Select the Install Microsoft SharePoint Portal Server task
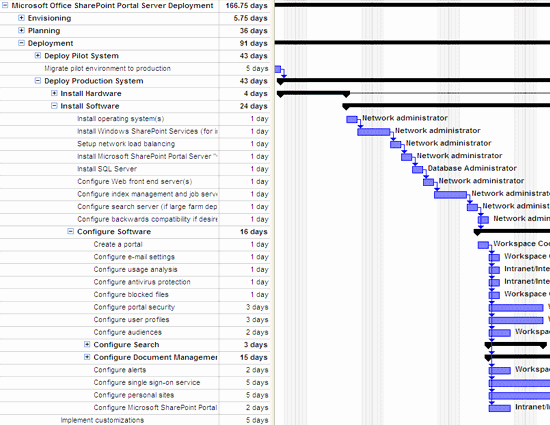 (x=147, y=156)
